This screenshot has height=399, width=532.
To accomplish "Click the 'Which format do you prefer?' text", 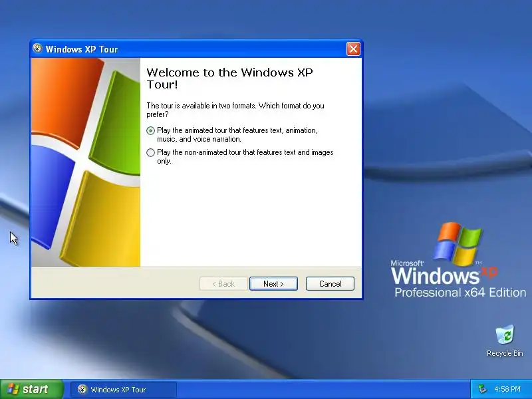I will pos(235,110).
